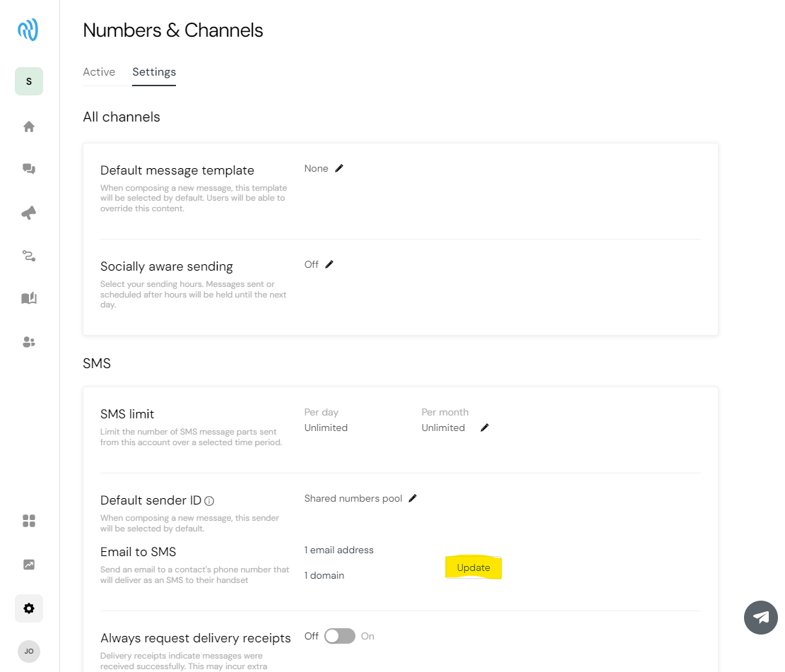Open the Default sender ID info tooltip
This screenshot has height=672, width=785.
coord(209,500)
